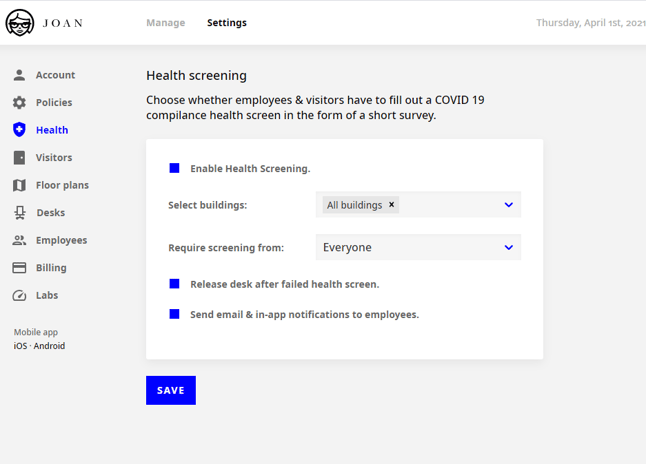Open the Require screening from dropdown
Image resolution: width=646 pixels, height=464 pixels.
418,247
